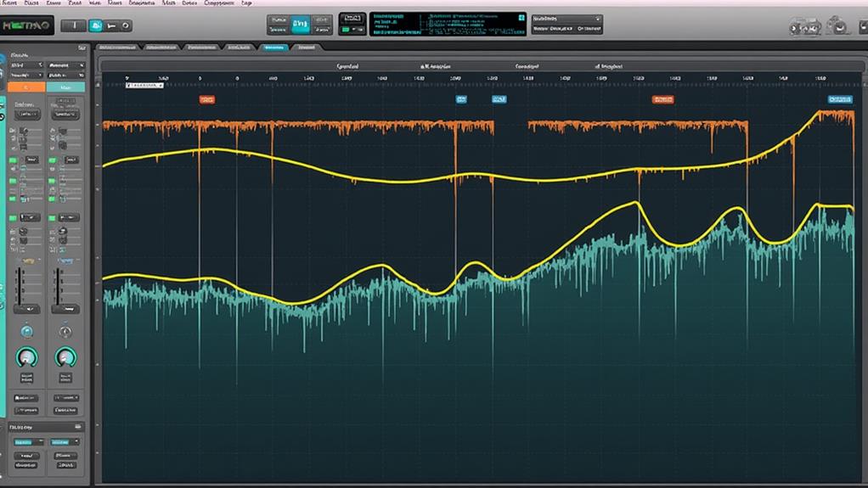The height and width of the screenshot is (488, 868).
Task: Click the green indicator in the black counter box
Action: [346, 30]
